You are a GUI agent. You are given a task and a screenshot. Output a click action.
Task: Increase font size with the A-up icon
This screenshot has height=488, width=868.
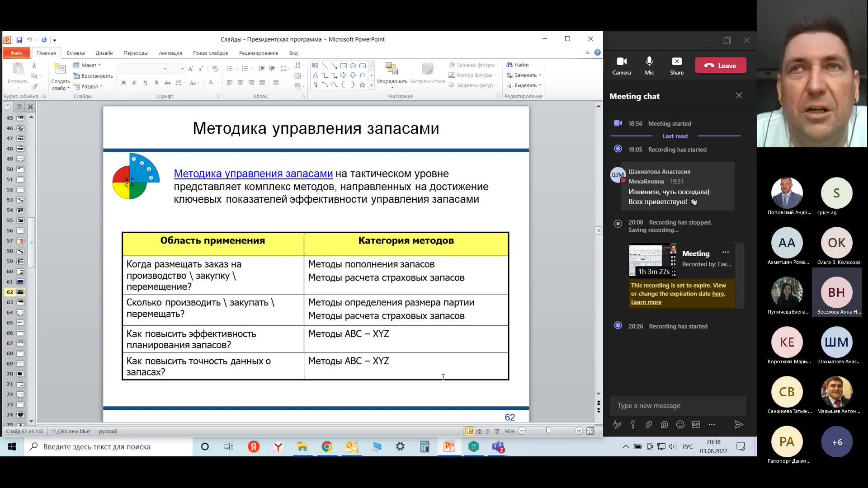click(x=190, y=69)
